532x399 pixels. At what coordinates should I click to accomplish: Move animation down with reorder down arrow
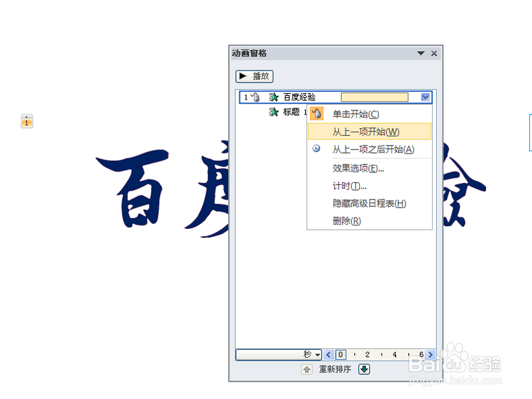(364, 369)
